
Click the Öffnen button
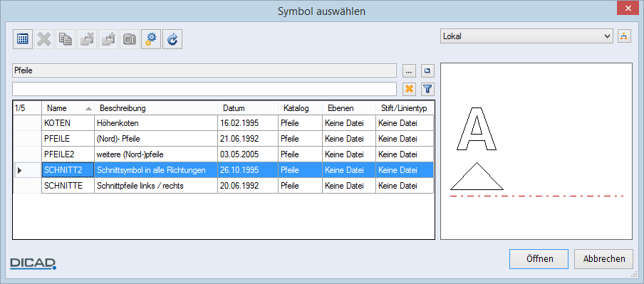(539, 259)
